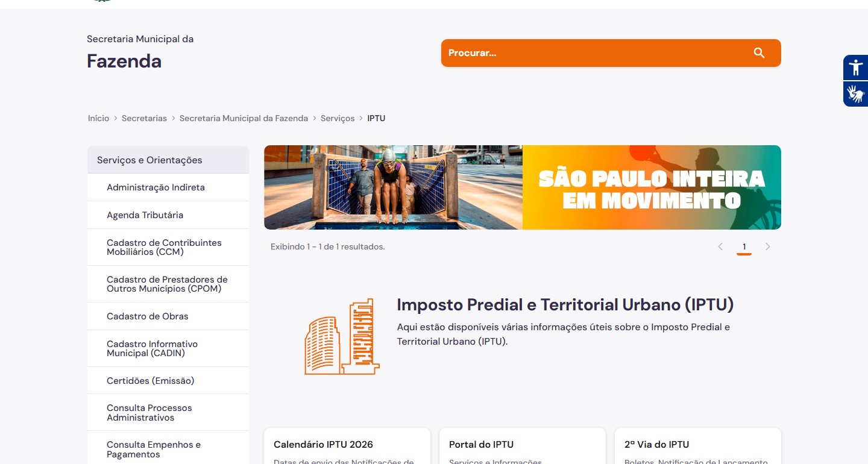This screenshot has width=868, height=464.
Task: Open Consulta Processos Administrativos in sidebar
Action: 168,413
